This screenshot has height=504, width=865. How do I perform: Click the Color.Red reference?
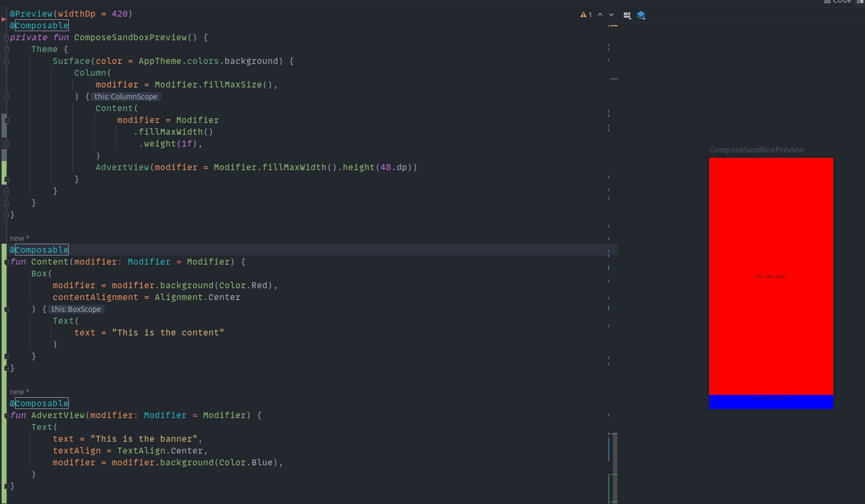[243, 286]
